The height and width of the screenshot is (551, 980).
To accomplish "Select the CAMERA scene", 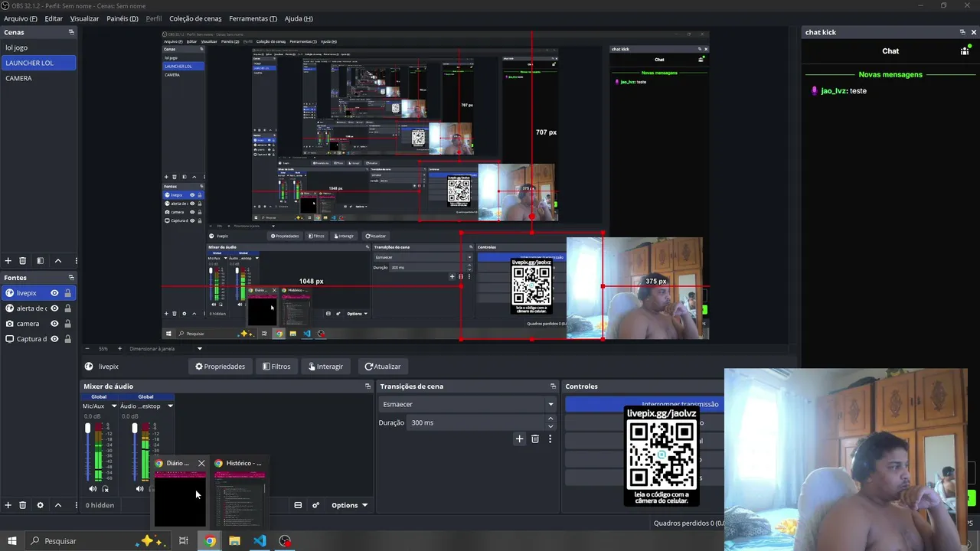I will 38,78.
